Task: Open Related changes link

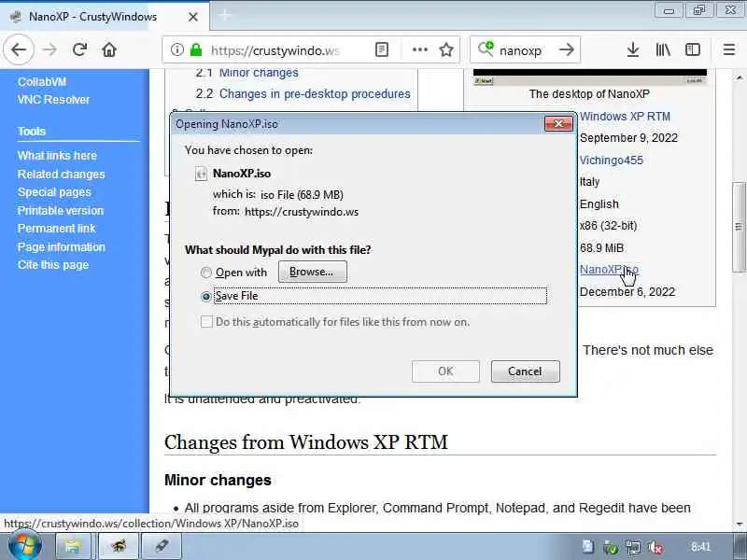Action: tap(61, 175)
